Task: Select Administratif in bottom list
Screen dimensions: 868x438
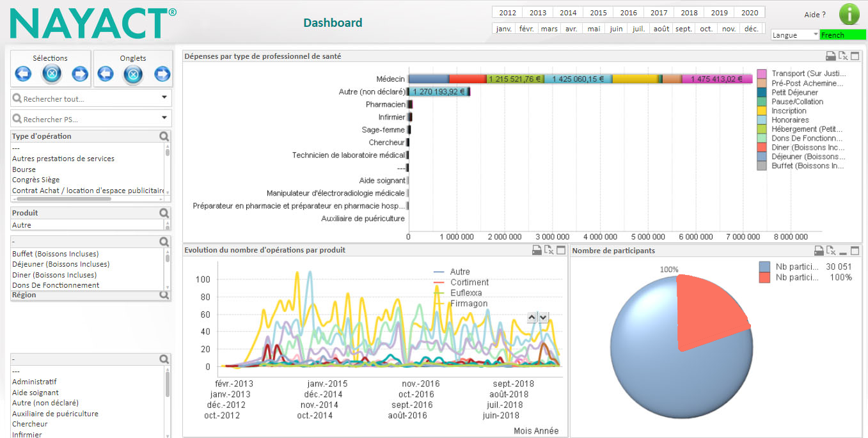Action: click(x=34, y=382)
